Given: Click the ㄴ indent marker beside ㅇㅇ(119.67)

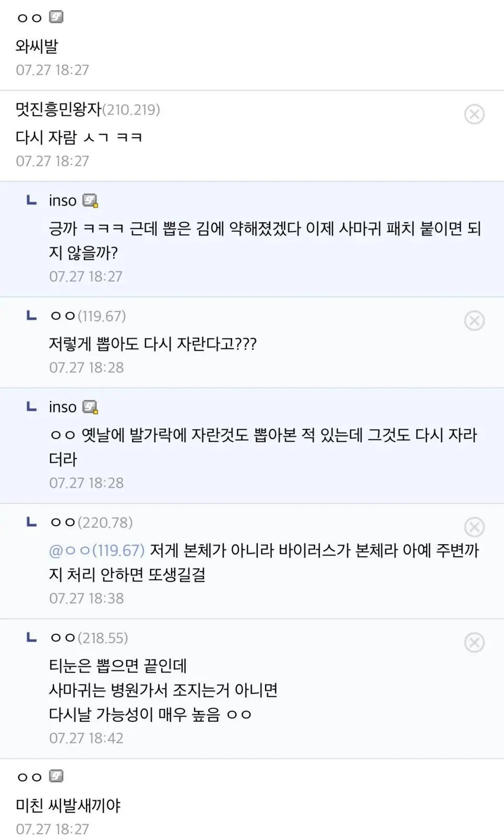Looking at the screenshot, I should pos(31,316).
